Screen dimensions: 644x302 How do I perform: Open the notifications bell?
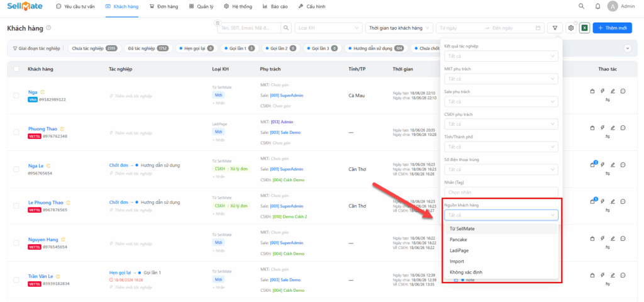[598, 6]
